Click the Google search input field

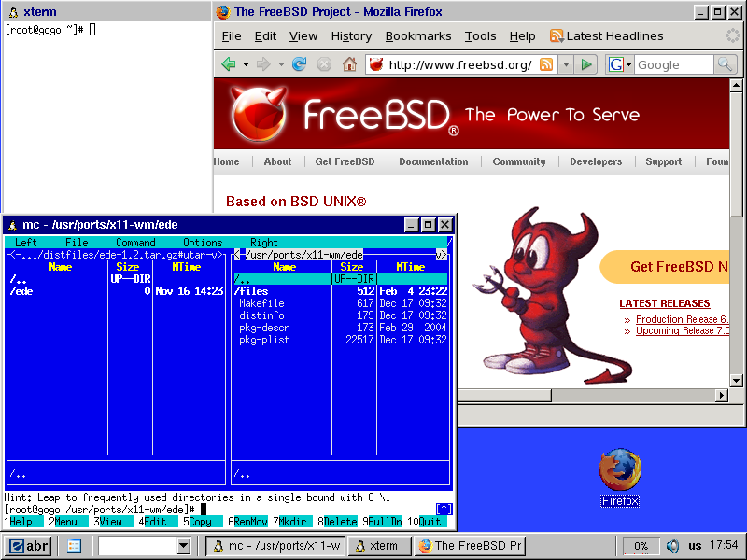674,64
